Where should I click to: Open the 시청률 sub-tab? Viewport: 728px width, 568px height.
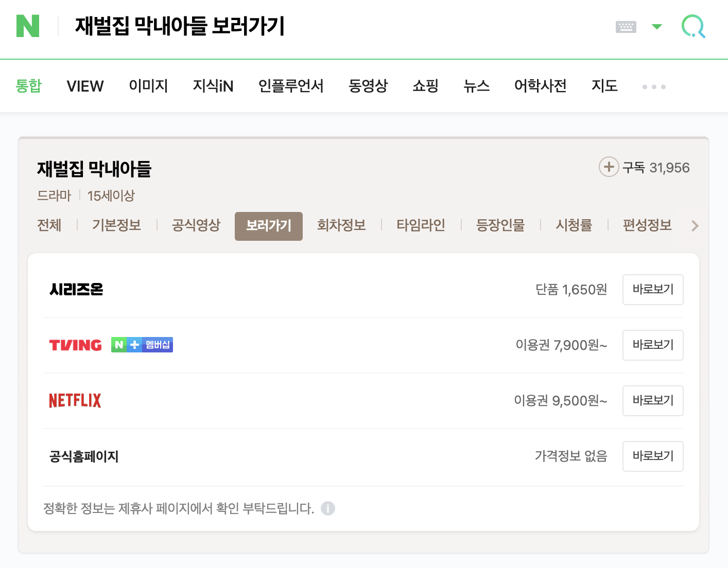click(574, 225)
